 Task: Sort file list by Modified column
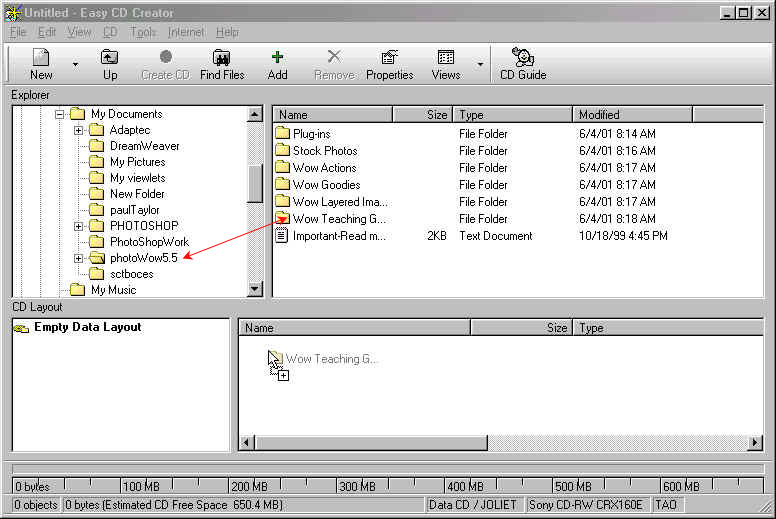[x=632, y=115]
